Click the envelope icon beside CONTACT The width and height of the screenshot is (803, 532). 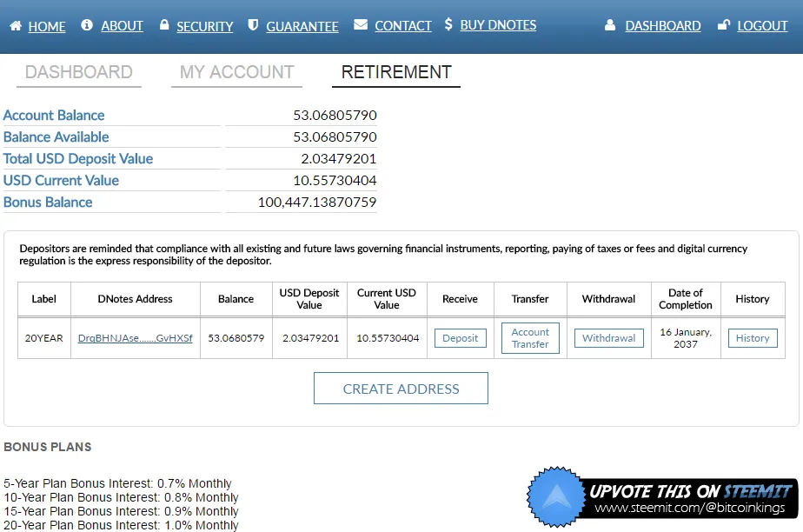(x=361, y=24)
